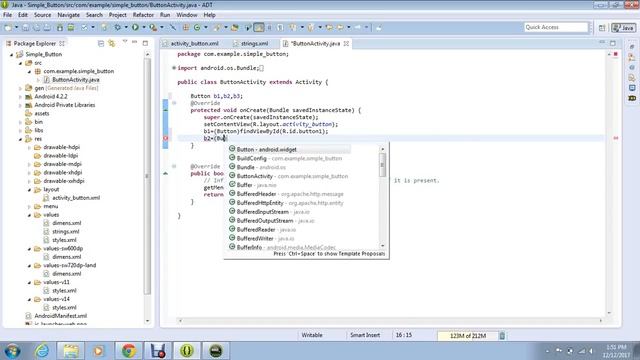Select BuildConfig autocomplete proposal
Image resolution: width=640 pixels, height=360 pixels.
(288, 158)
